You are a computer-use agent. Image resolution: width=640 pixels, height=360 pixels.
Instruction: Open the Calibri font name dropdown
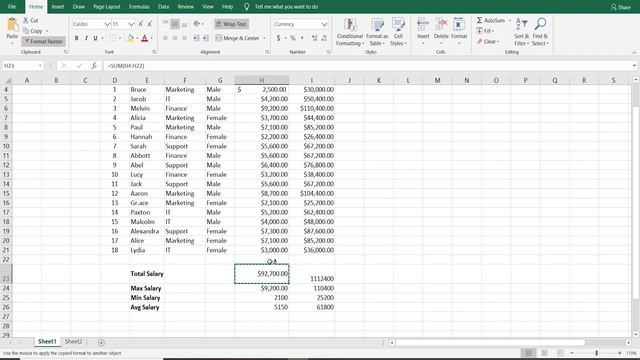[107, 24]
